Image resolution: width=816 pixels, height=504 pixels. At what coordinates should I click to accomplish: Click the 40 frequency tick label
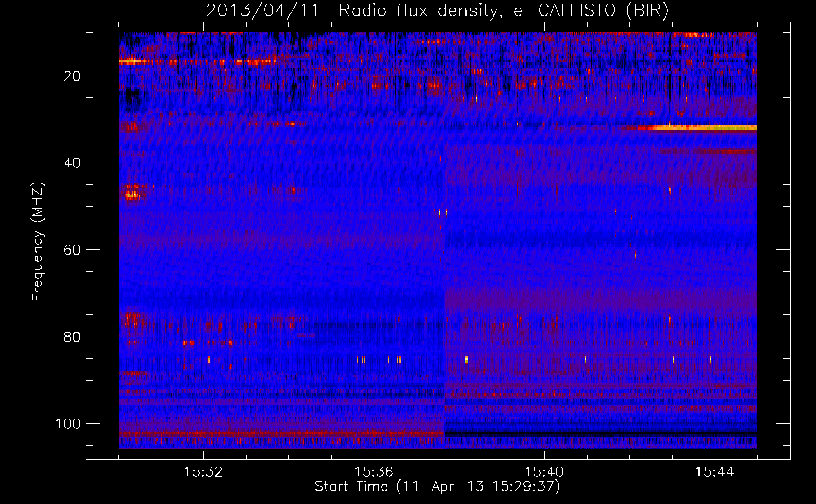click(x=72, y=163)
